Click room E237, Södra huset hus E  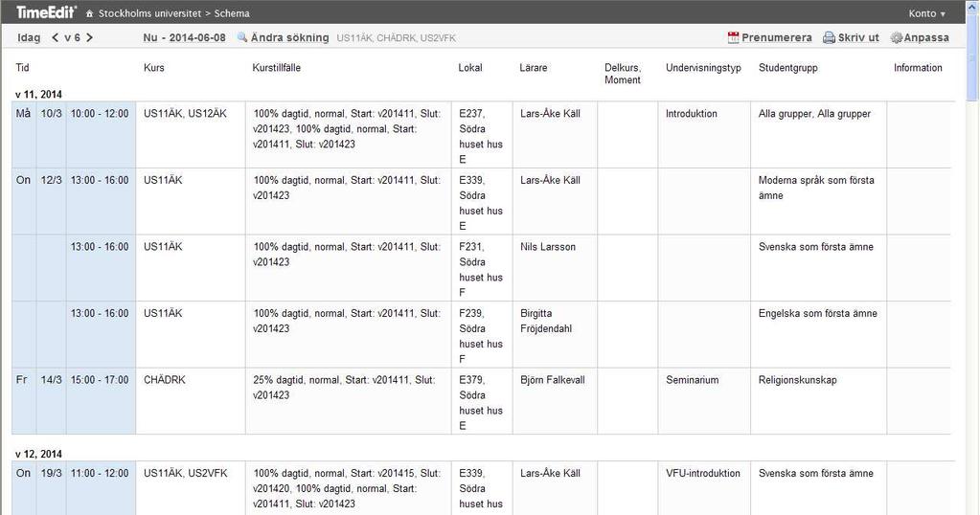pos(481,136)
